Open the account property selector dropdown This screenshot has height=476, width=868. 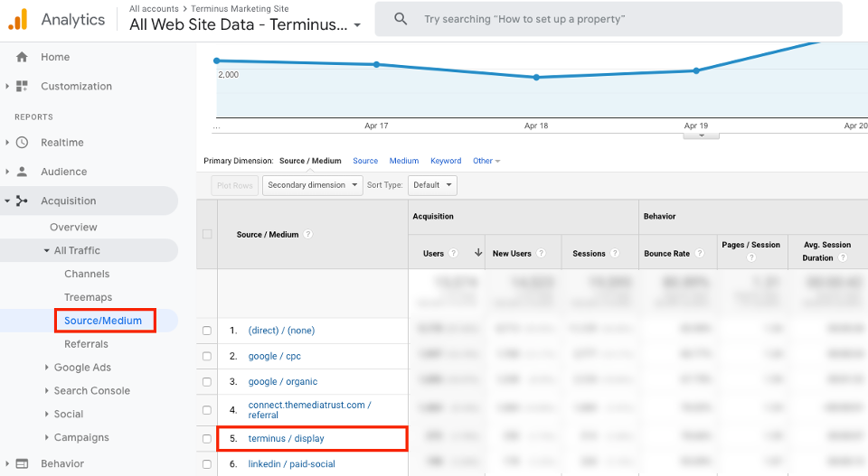coord(357,25)
